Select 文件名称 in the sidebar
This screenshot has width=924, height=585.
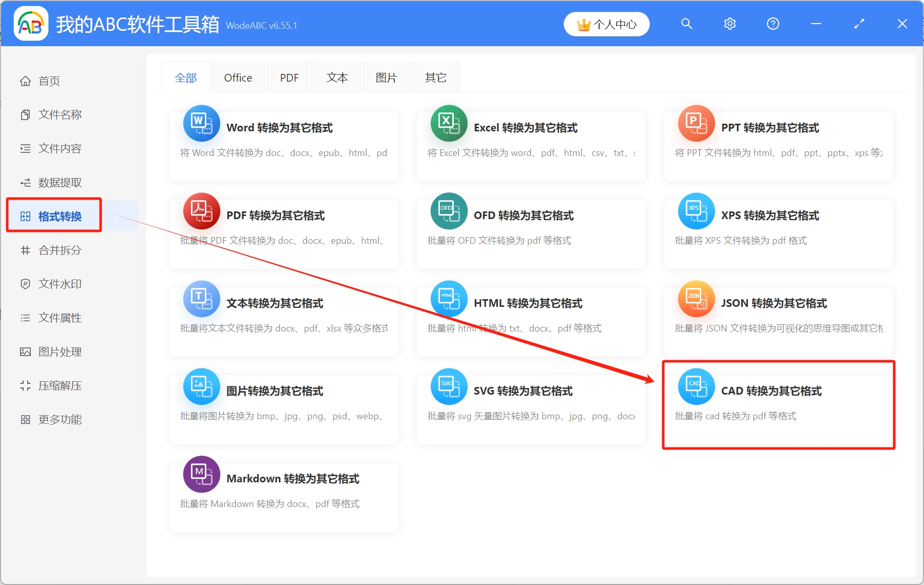pos(59,114)
